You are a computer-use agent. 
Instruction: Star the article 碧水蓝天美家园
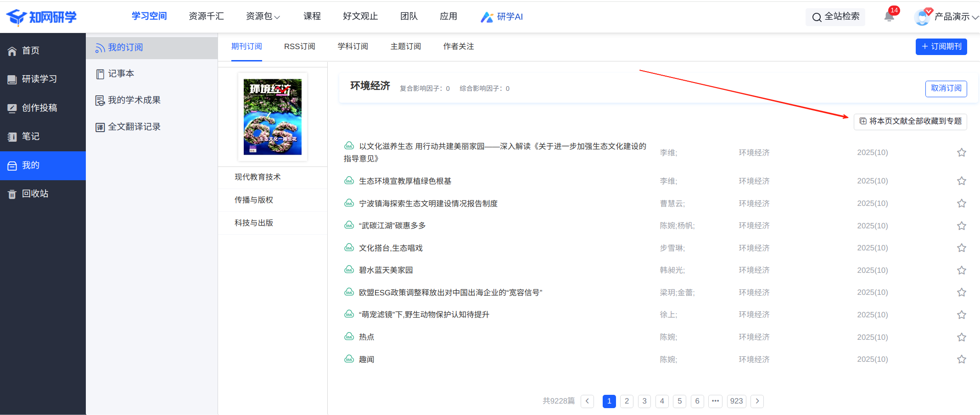point(961,270)
